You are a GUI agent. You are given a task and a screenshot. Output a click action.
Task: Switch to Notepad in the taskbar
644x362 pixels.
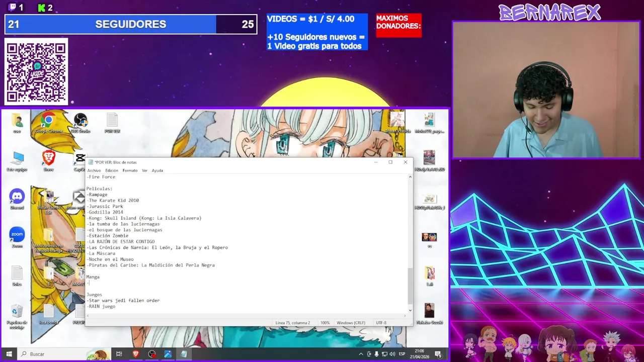click(x=184, y=354)
